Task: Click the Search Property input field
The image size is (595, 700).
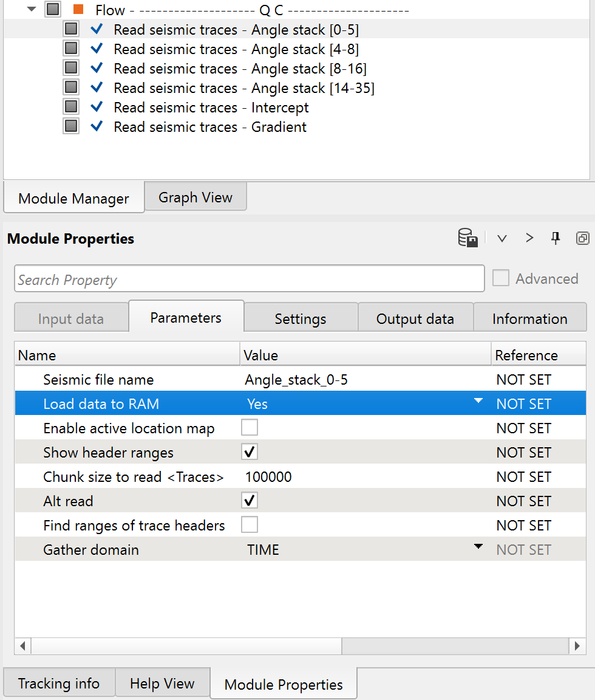Action: (x=249, y=280)
